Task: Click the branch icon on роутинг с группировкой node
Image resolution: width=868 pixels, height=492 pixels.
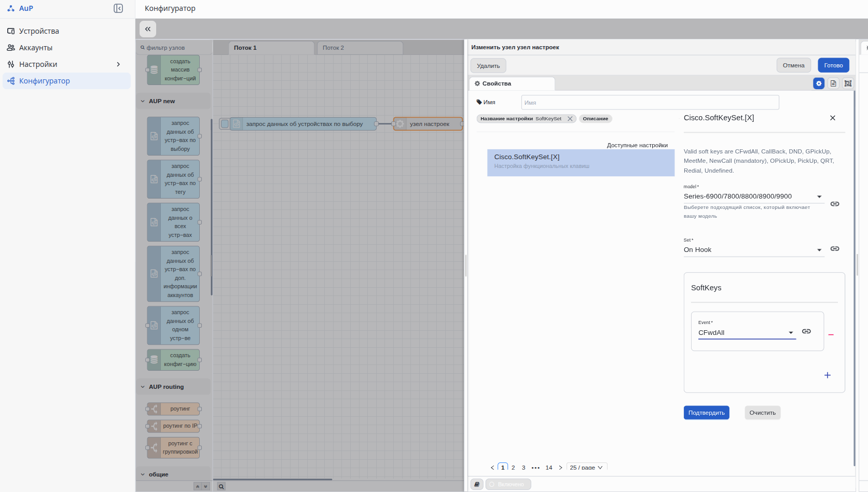Action: click(154, 448)
